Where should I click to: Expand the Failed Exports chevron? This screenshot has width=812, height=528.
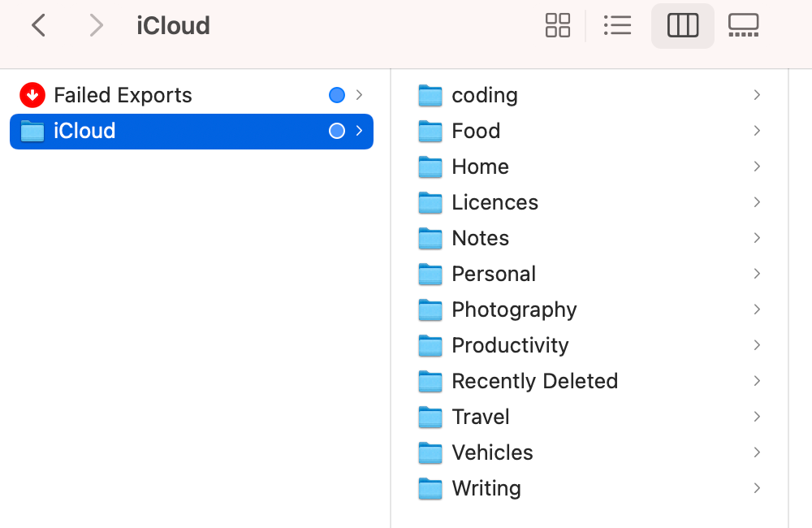pyautogui.click(x=357, y=95)
